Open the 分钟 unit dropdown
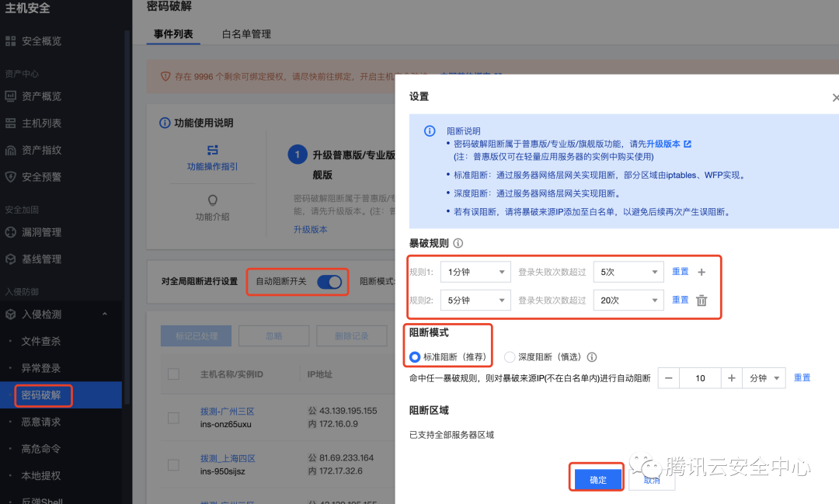The width and height of the screenshot is (839, 504). click(x=764, y=378)
